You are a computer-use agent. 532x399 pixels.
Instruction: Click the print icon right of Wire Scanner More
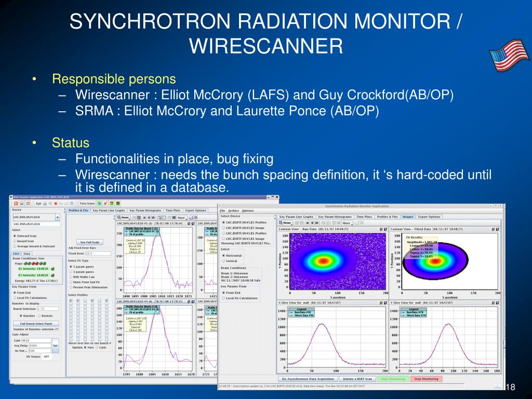(196, 218)
